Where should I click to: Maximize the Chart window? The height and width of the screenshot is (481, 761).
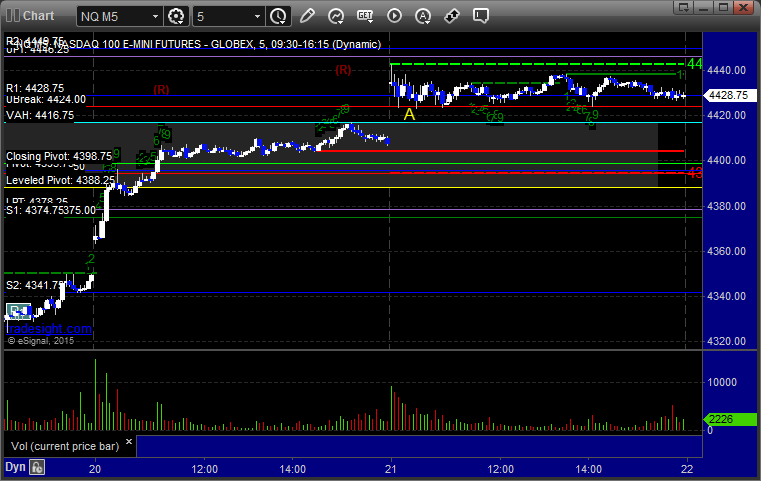tap(723, 7)
